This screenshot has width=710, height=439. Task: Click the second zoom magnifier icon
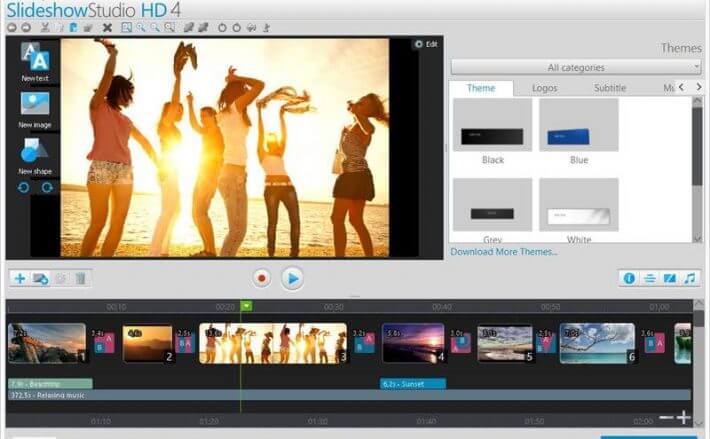point(155,28)
